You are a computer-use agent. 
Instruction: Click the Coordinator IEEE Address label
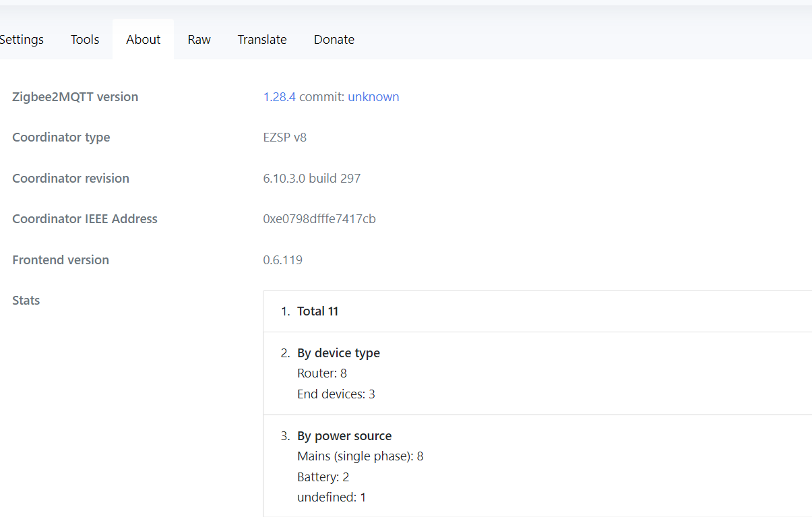[x=85, y=218]
